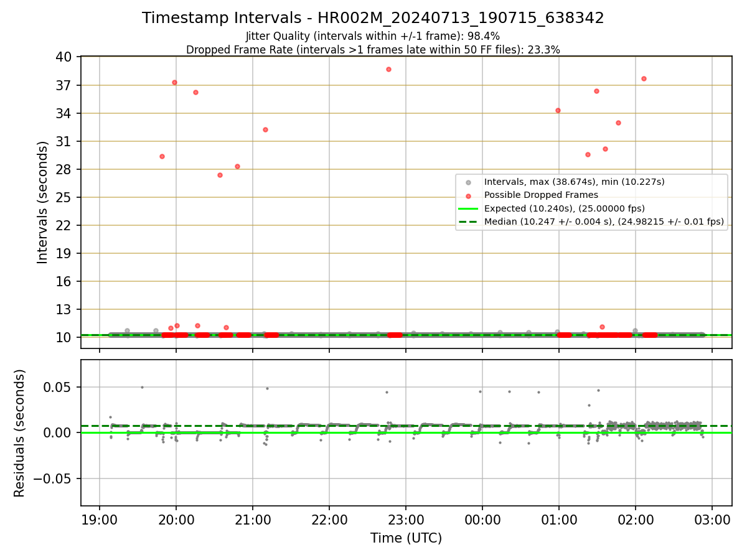Select legend text 'Possible Dropped Frames'
The image size is (747, 560).
click(x=541, y=195)
